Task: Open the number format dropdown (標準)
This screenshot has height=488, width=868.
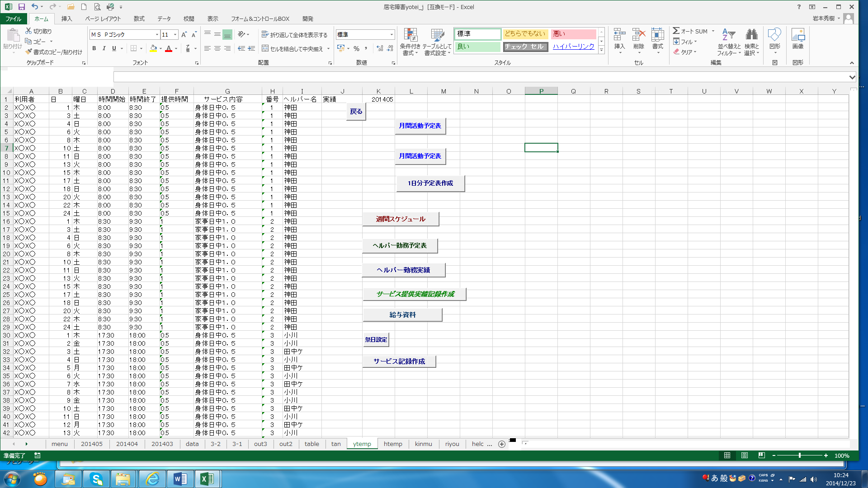Action: point(392,35)
